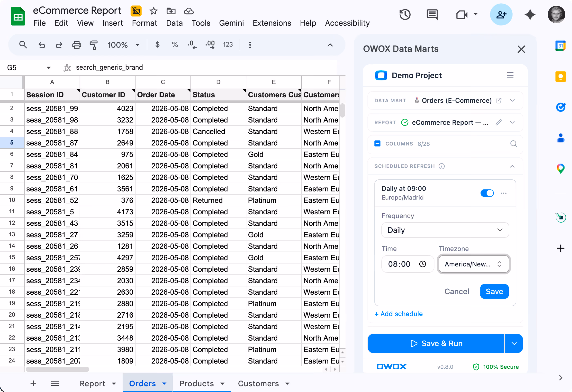The height and width of the screenshot is (392, 572).
Task: Open the Gemini sparkle icon
Action: (530, 14)
